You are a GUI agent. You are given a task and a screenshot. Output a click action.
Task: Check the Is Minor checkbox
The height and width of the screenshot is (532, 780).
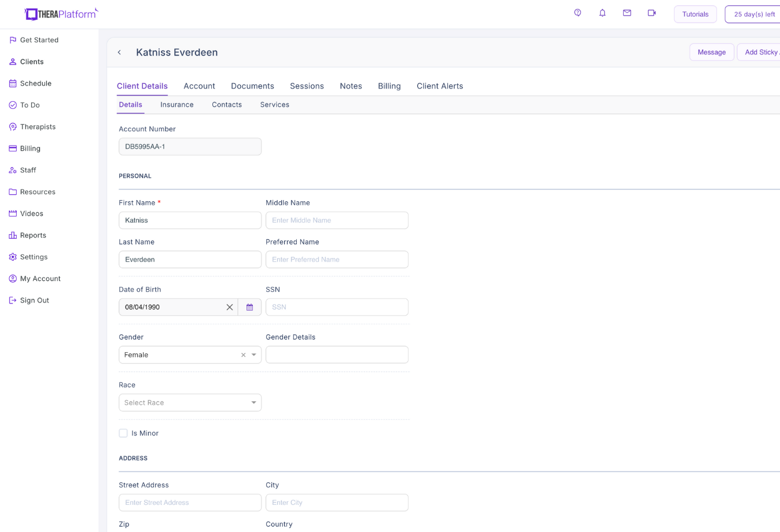(x=123, y=433)
